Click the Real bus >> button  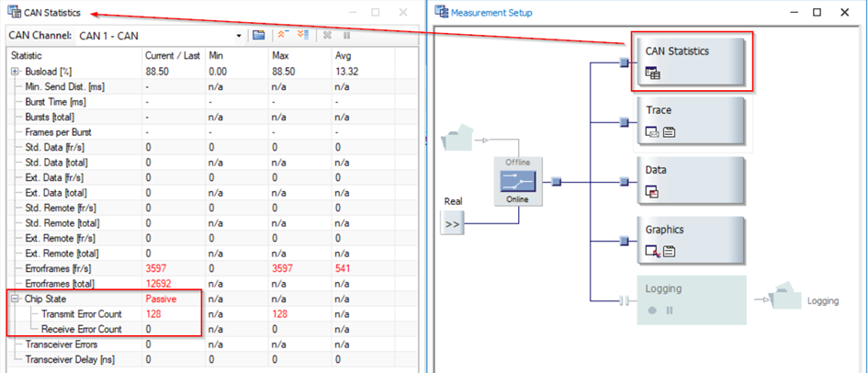tap(453, 222)
